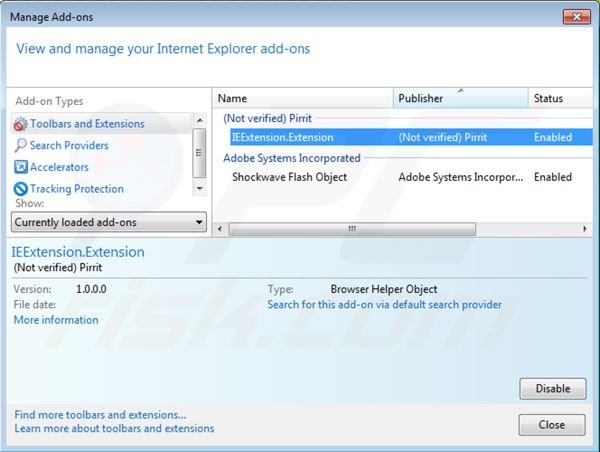Sort list by the Publisher column header
600x452 pixels.
coord(460,98)
